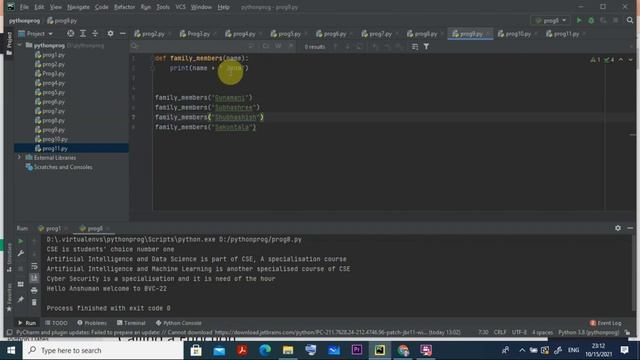
Task: Open Microsoft Edge from taskbar
Action: pos(265,350)
